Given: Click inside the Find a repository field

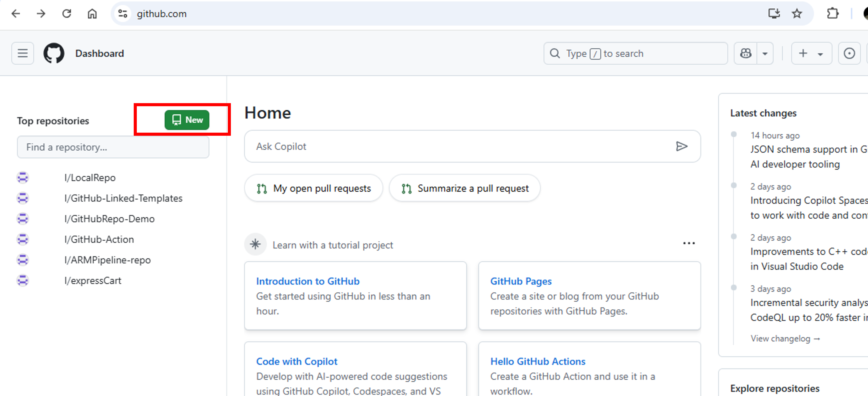Looking at the screenshot, I should (x=113, y=147).
